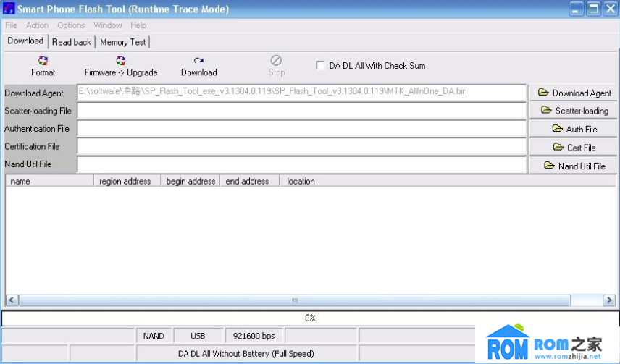The height and width of the screenshot is (364, 620).
Task: Start flashing with the Download arrow icon
Action: tap(198, 61)
